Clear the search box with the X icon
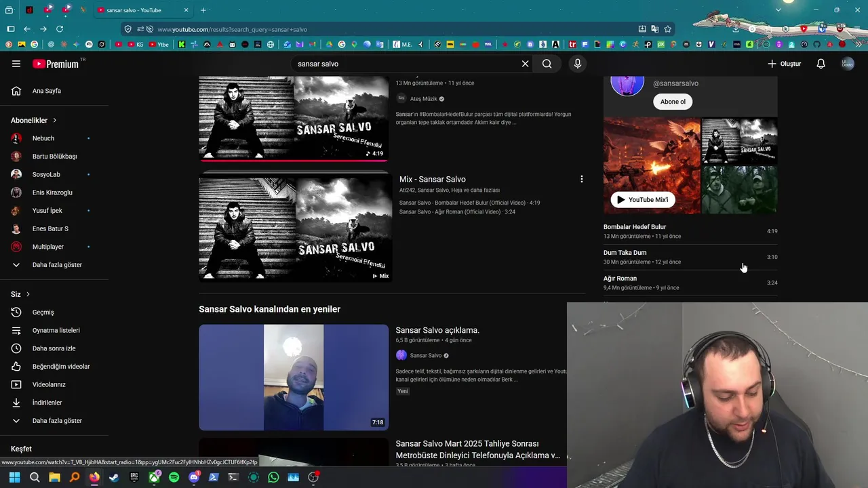868x488 pixels. pyautogui.click(x=525, y=64)
